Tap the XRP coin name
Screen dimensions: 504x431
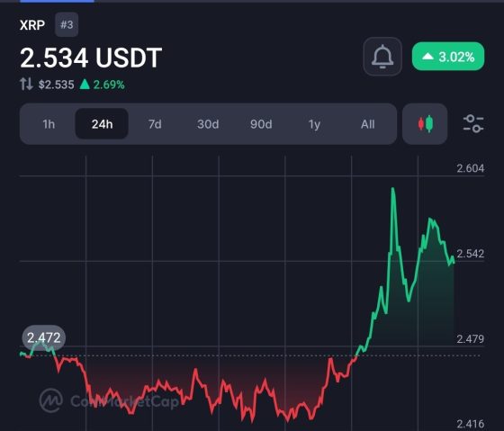point(32,25)
